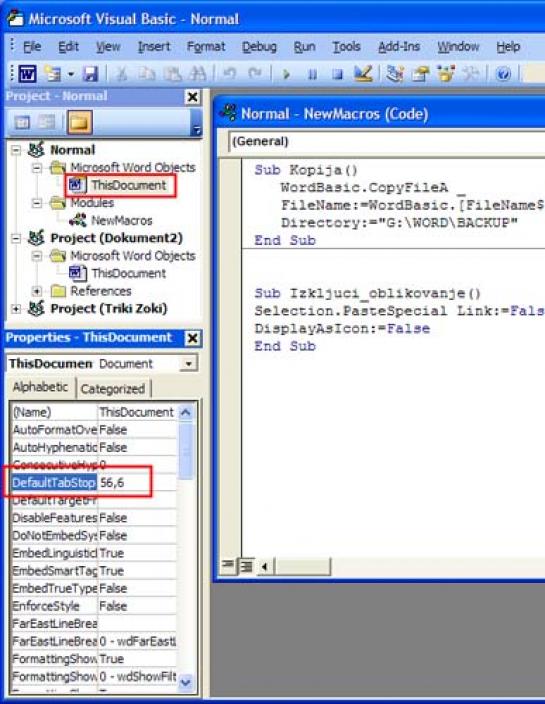This screenshot has height=704, width=545.
Task: Click Procedure View button in code window
Action: pyautogui.click(x=228, y=566)
